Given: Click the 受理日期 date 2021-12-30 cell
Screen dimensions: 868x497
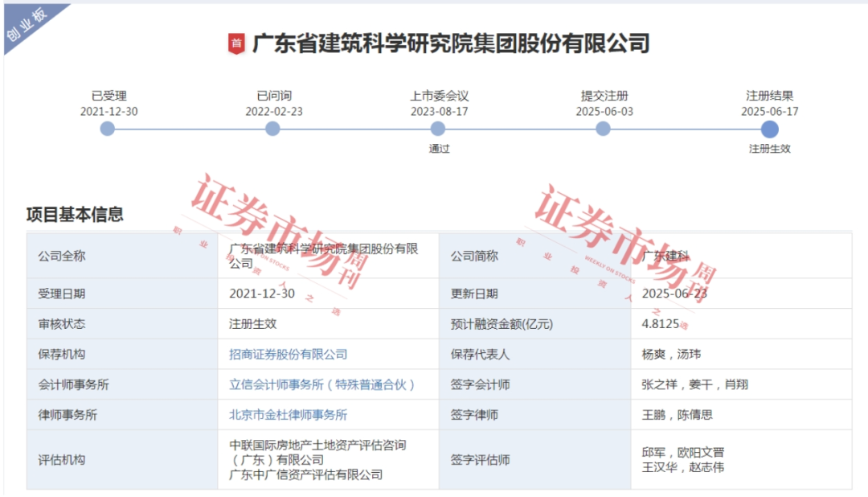Looking at the screenshot, I should [x=263, y=294].
